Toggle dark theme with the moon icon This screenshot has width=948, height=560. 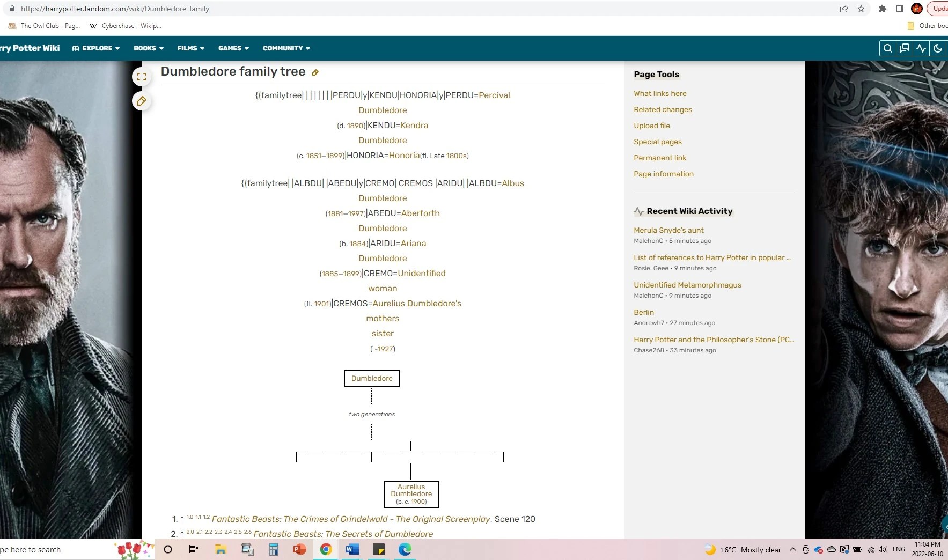(938, 48)
